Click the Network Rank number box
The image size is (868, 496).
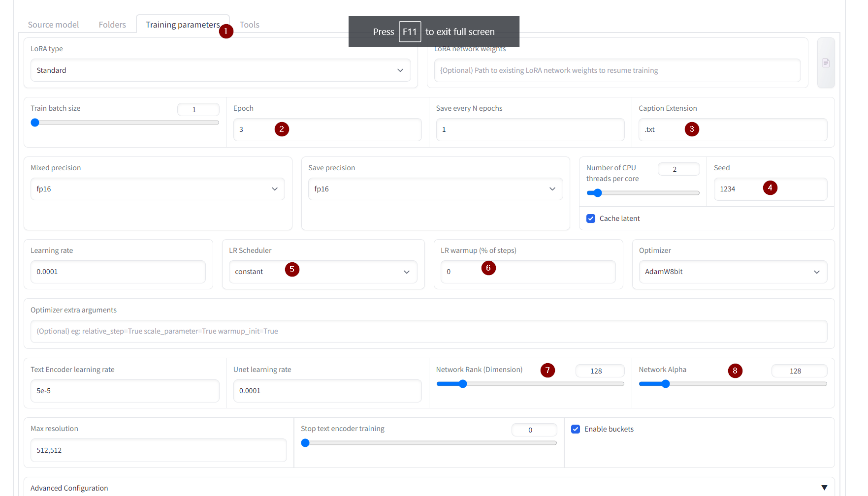click(600, 371)
